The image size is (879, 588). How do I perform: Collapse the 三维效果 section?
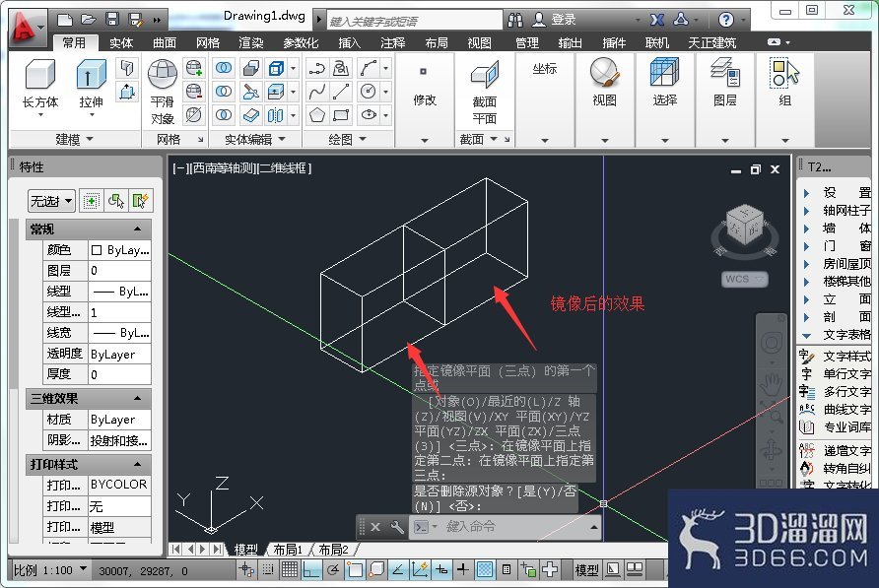(x=137, y=398)
